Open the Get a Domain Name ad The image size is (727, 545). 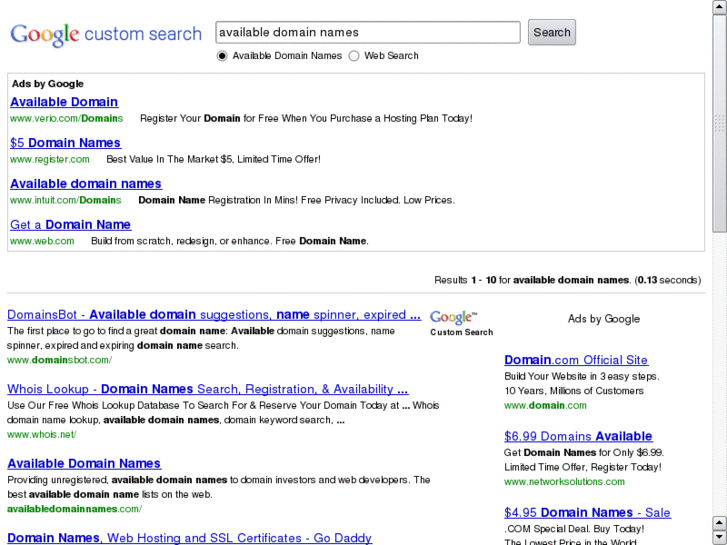(x=70, y=224)
